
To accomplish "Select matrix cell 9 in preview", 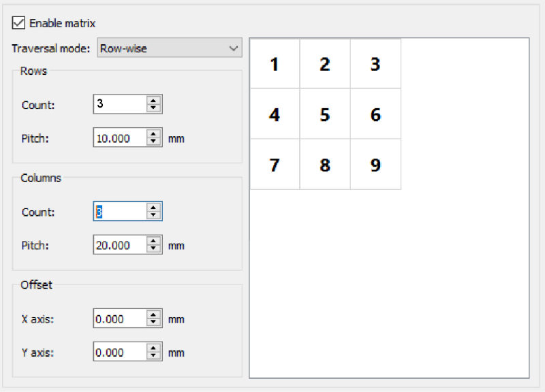I will coord(375,164).
